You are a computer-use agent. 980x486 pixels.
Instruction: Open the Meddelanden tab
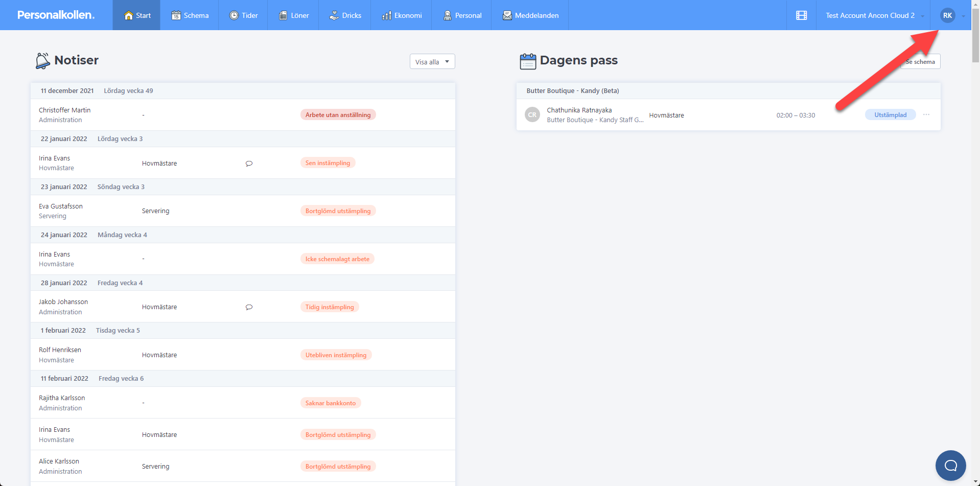[x=530, y=15]
